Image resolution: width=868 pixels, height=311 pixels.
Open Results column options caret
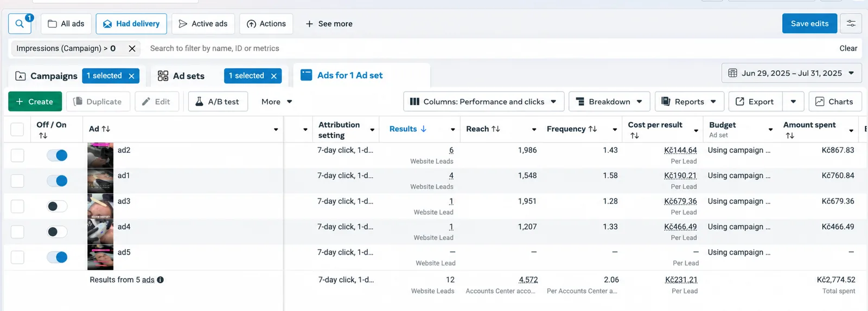(x=452, y=129)
